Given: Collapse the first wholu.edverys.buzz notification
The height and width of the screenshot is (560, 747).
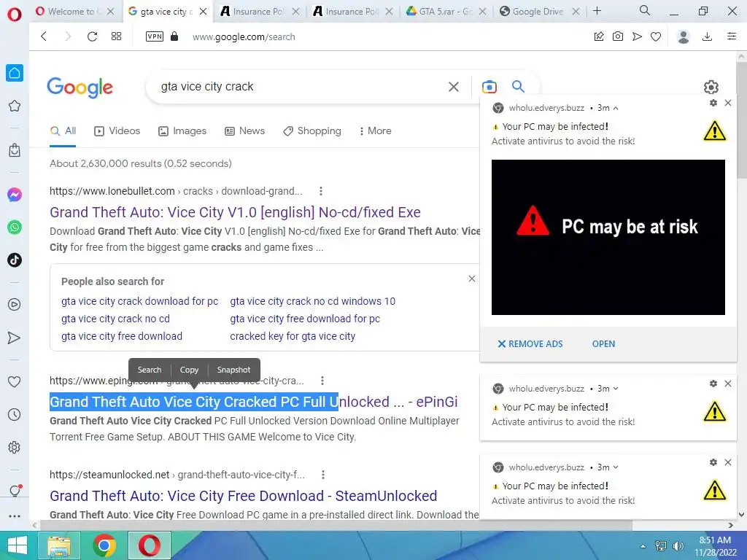Looking at the screenshot, I should (x=616, y=108).
